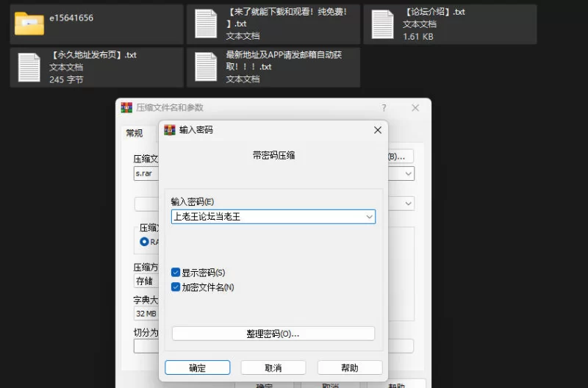The width and height of the screenshot is (588, 388).
Task: Toggle the 显示密码(S) checkbox
Action: point(176,272)
